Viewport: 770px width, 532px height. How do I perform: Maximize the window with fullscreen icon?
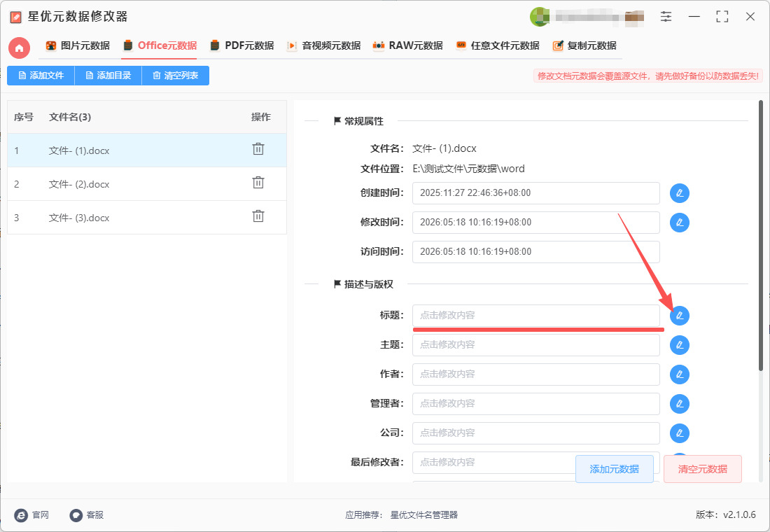coord(722,17)
